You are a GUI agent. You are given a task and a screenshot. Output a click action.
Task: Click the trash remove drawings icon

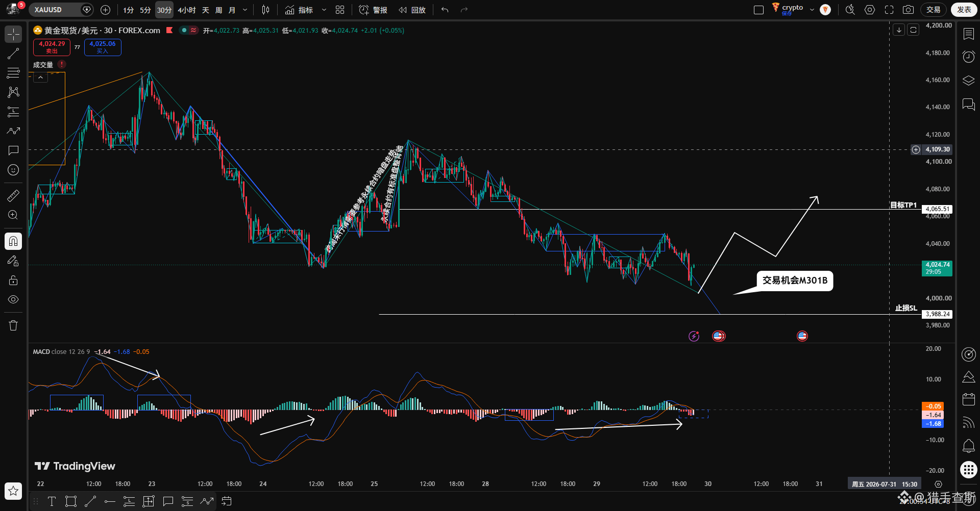tap(13, 325)
